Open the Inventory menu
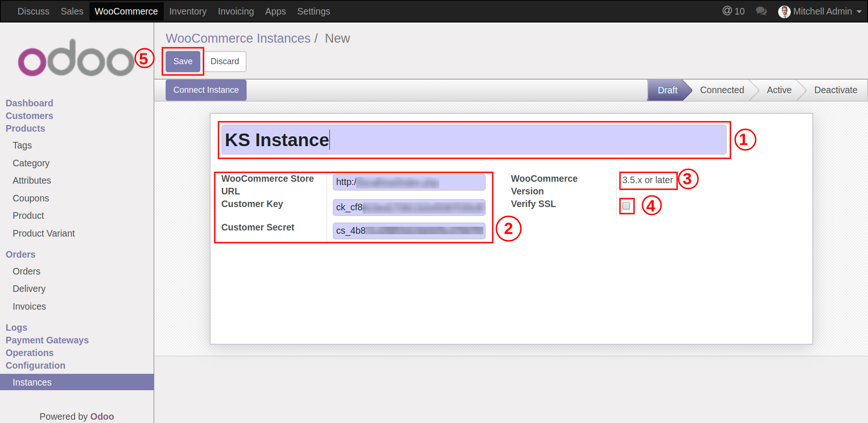868x423 pixels. [188, 11]
